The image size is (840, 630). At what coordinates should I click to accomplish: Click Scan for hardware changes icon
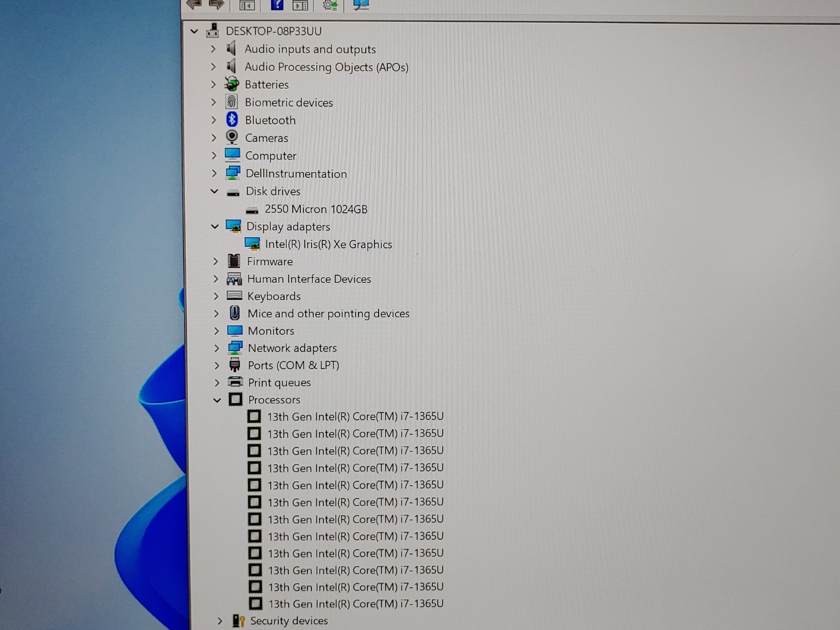(x=361, y=5)
